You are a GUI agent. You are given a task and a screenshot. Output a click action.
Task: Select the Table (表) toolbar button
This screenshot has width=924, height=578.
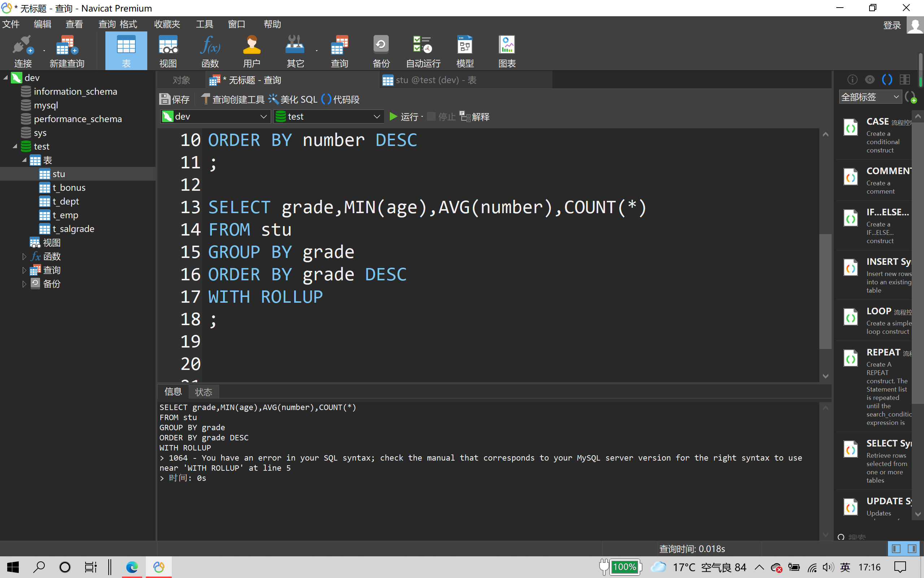(x=126, y=52)
